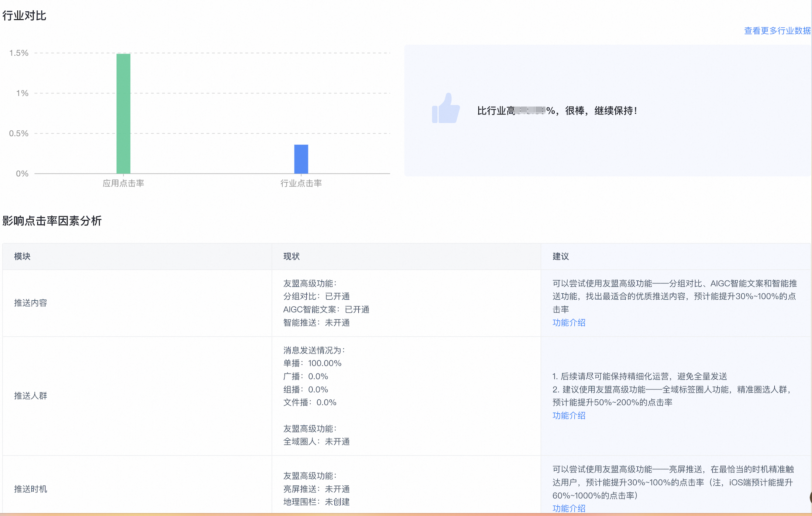812x516 pixels.
Task: Select the 行业对比 heading
Action: pos(24,16)
